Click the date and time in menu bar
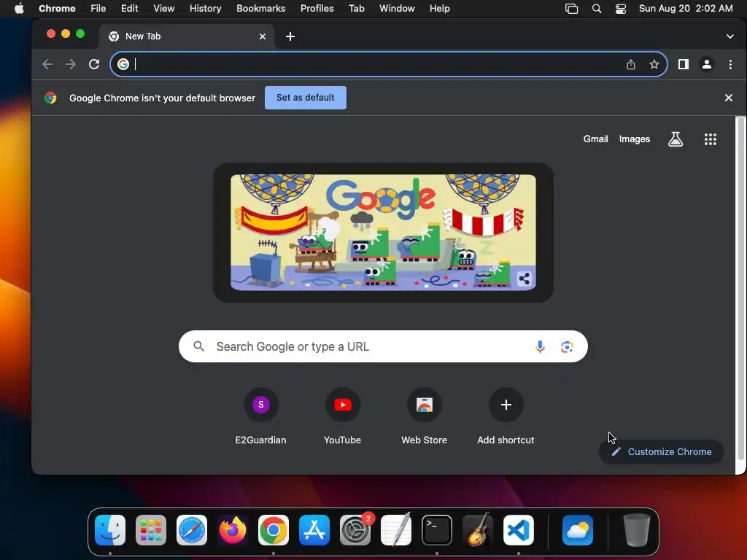The image size is (747, 560). point(686,9)
